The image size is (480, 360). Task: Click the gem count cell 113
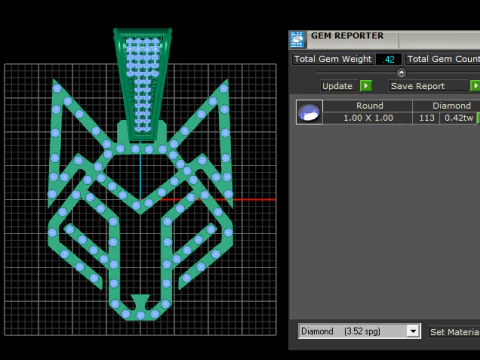[x=426, y=118]
